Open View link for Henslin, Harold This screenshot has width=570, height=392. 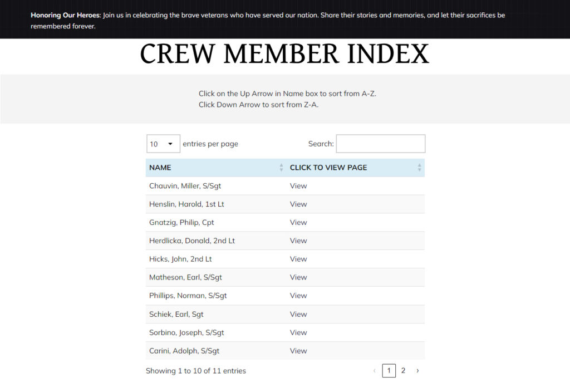(298, 204)
